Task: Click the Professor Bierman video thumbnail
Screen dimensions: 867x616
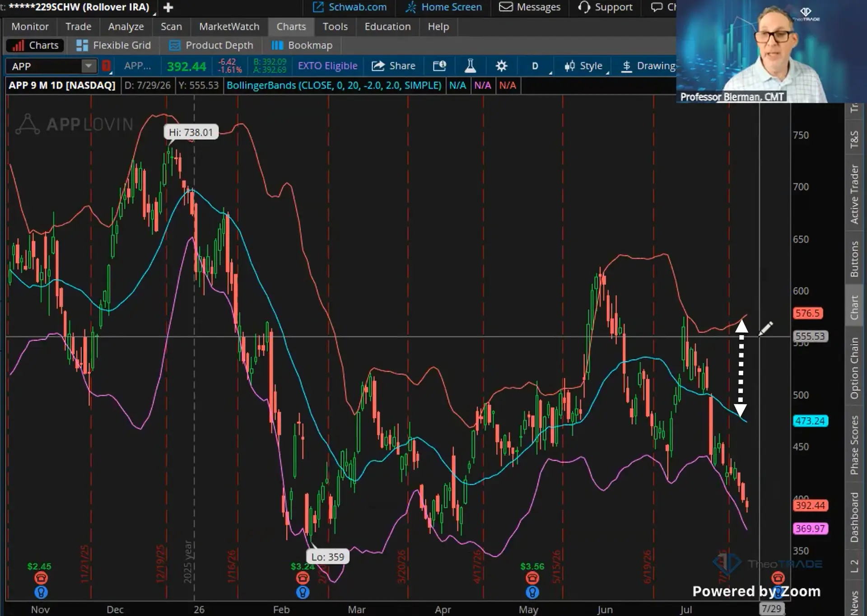Action: pos(771,51)
